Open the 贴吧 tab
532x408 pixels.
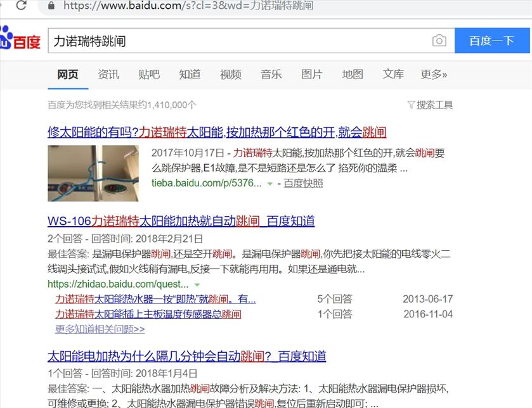click(149, 74)
